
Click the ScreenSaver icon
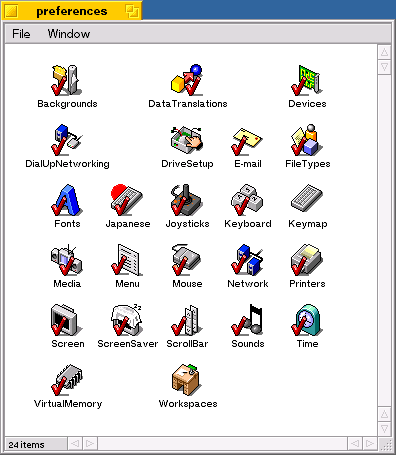coord(127,320)
